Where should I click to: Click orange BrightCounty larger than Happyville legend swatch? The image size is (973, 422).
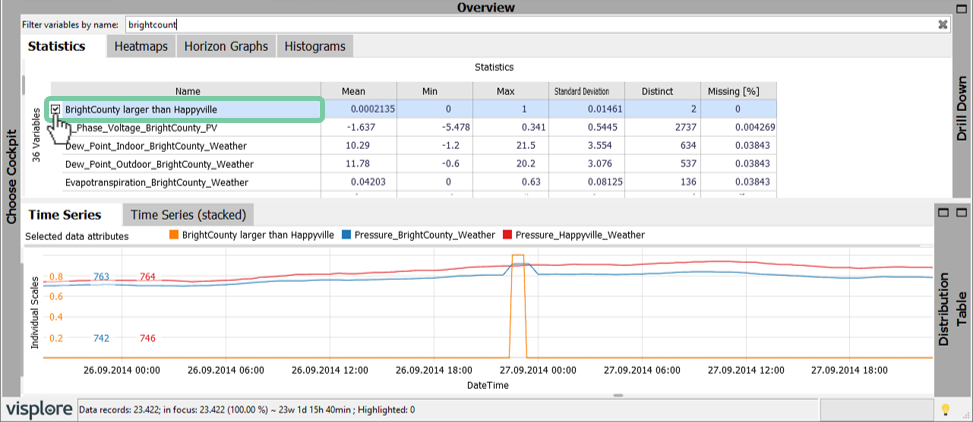point(174,235)
